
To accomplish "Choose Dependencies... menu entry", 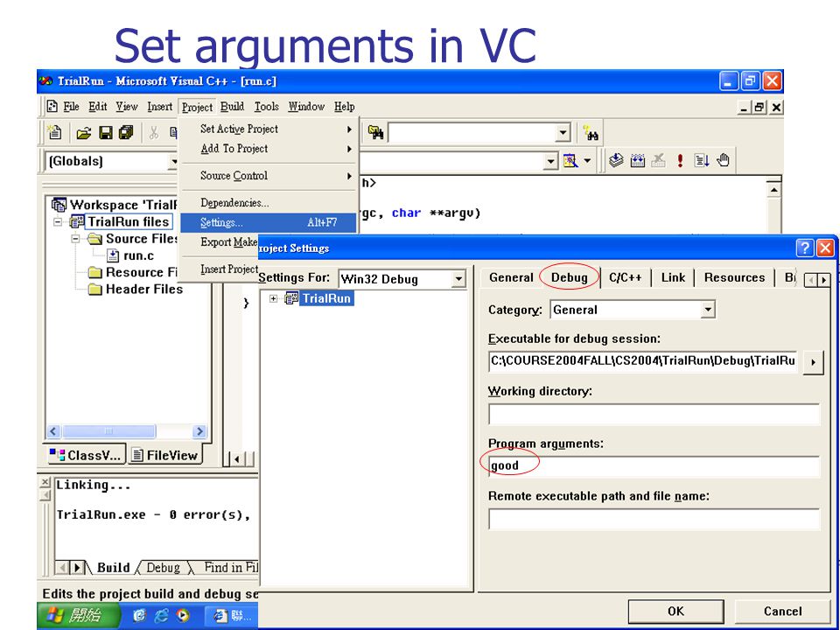I will point(269,202).
